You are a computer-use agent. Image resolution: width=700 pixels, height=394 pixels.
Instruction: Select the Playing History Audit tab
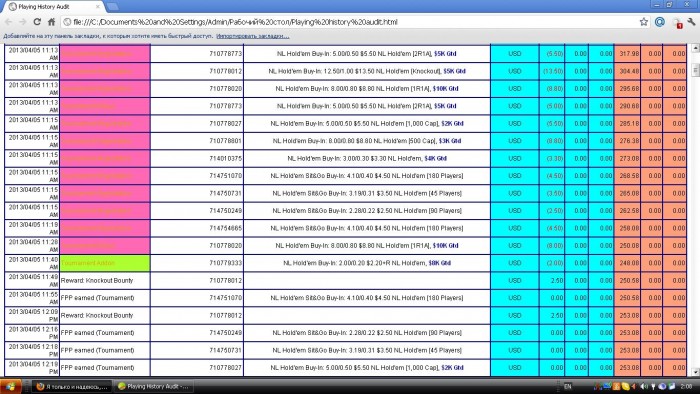pyautogui.click(x=54, y=7)
